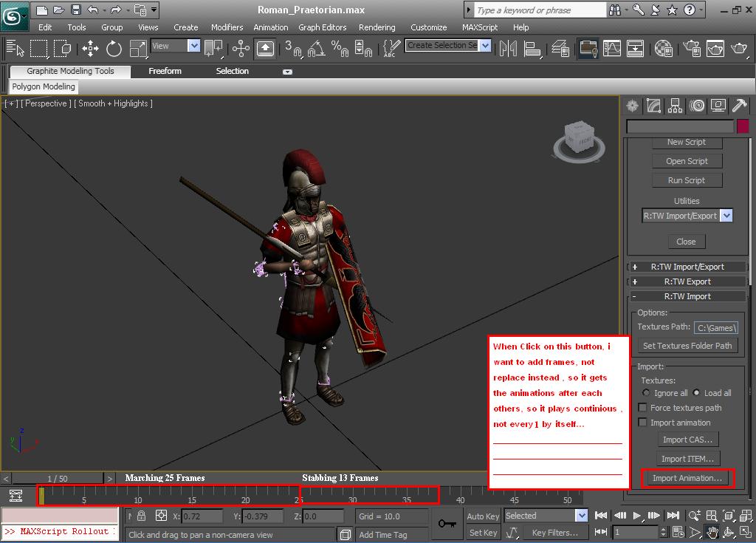The width and height of the screenshot is (756, 543).
Task: Check the Import animation checkbox
Action: (x=642, y=423)
